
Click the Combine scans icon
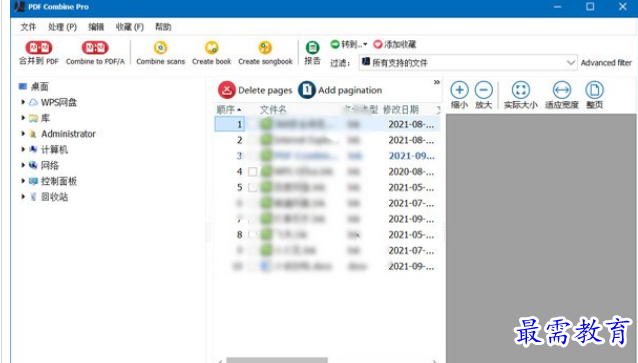pos(160,48)
